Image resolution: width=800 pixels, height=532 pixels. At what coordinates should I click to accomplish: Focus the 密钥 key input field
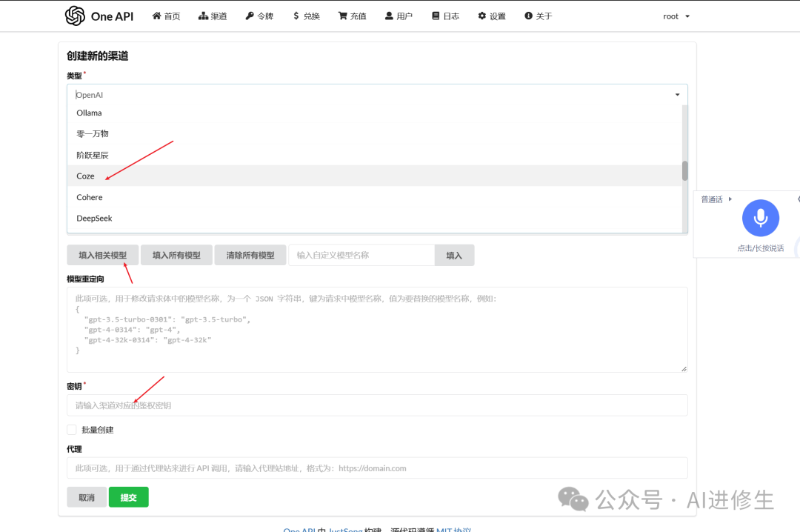(377, 405)
